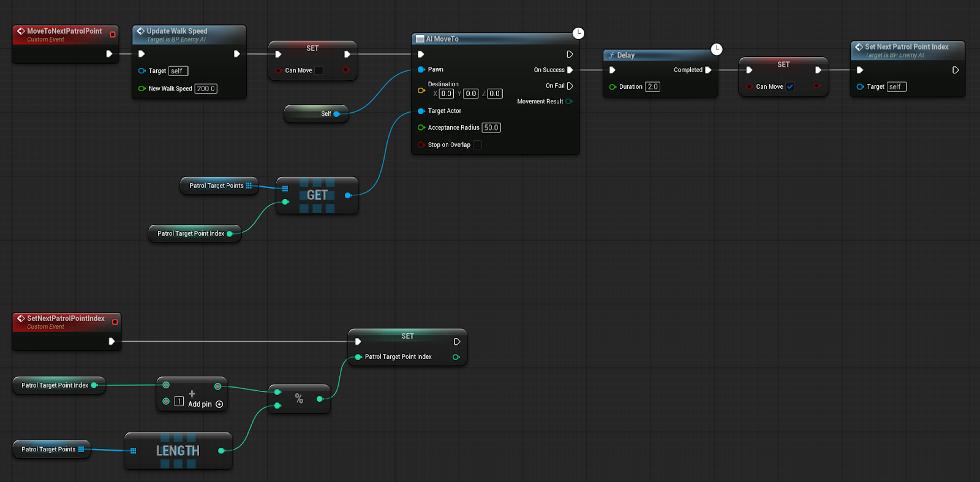Click the Delay Completed exec pin
Image resolution: width=980 pixels, height=482 pixels.
click(708, 70)
